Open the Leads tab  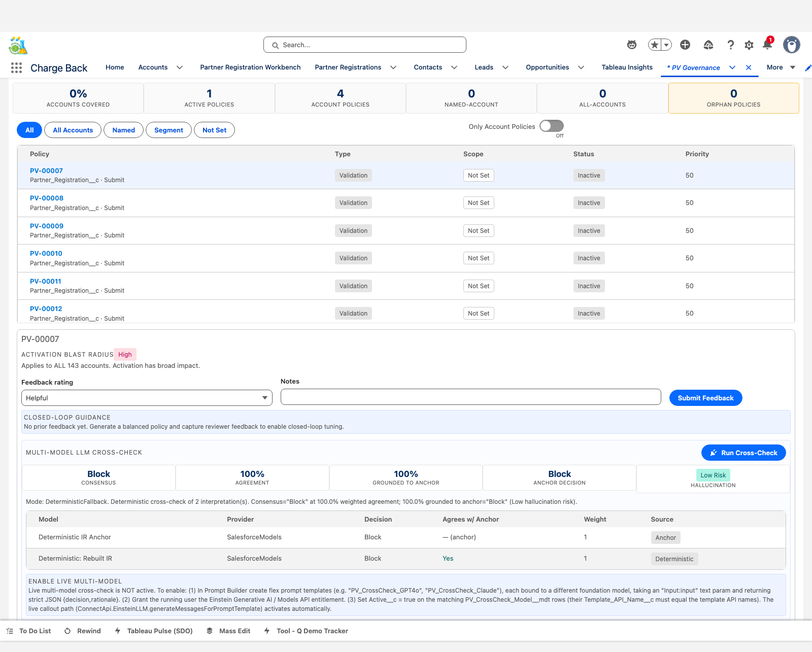[484, 67]
